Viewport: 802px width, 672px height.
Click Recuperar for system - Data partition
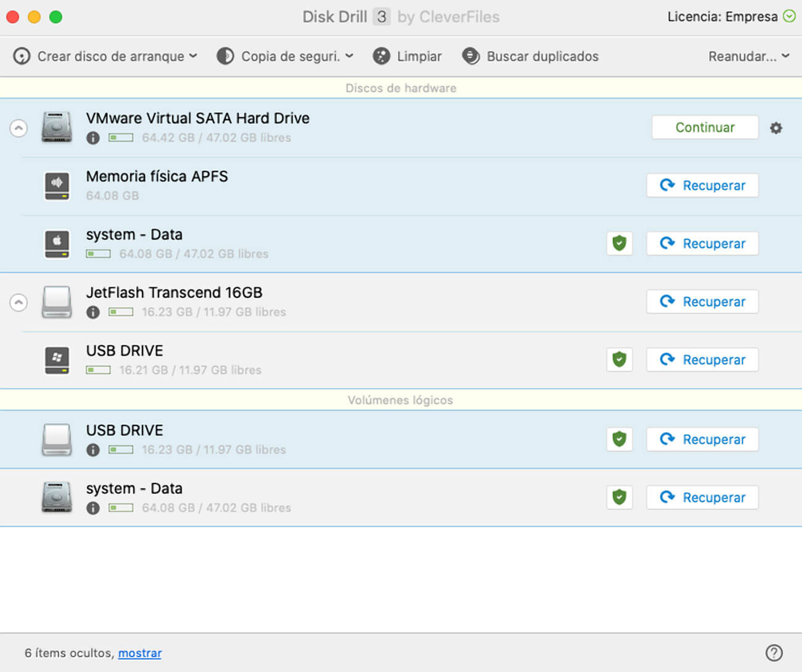(702, 243)
